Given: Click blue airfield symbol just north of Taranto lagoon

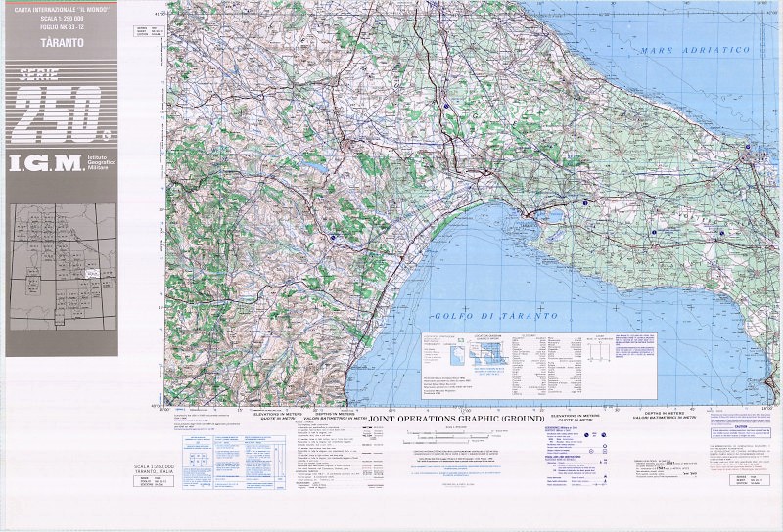Looking at the screenshot, I should [585, 202].
